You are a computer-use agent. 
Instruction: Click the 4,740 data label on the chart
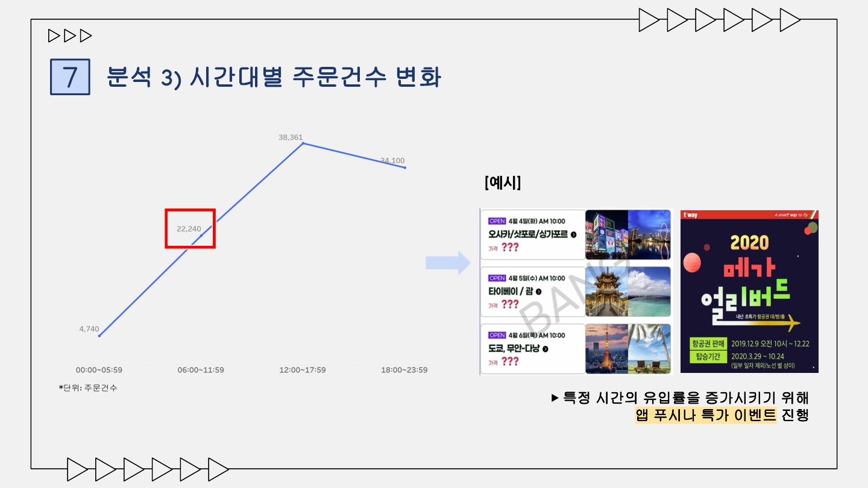pyautogui.click(x=89, y=329)
